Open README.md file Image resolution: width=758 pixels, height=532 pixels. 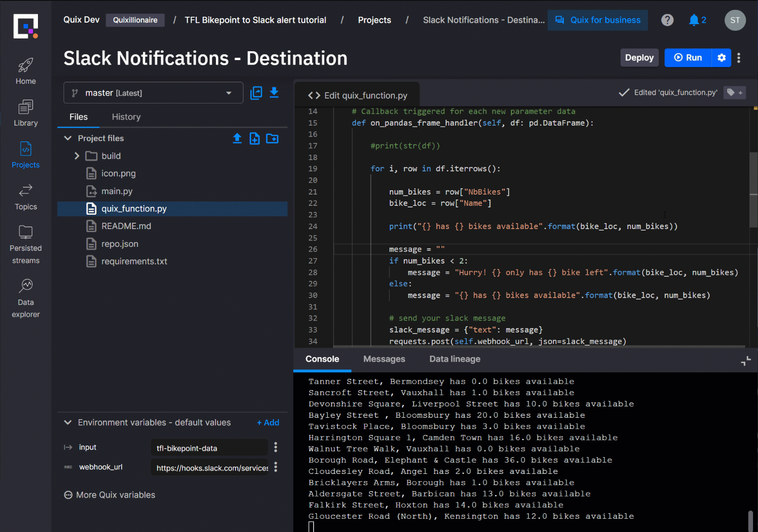(126, 226)
